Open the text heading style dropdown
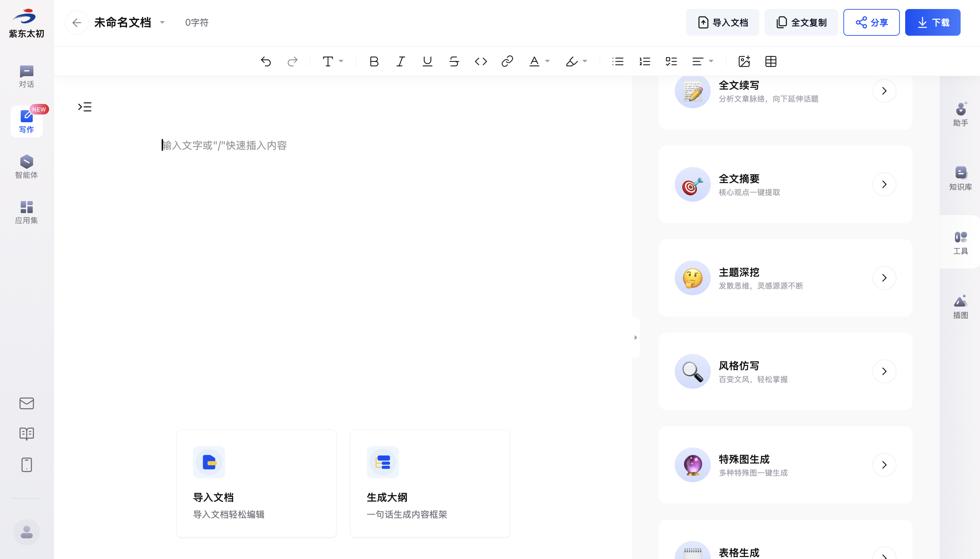This screenshot has height=559, width=980. [333, 61]
